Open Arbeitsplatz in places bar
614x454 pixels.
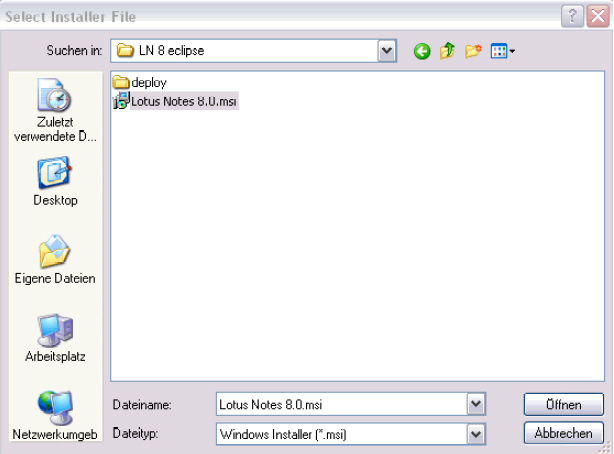pyautogui.click(x=55, y=337)
